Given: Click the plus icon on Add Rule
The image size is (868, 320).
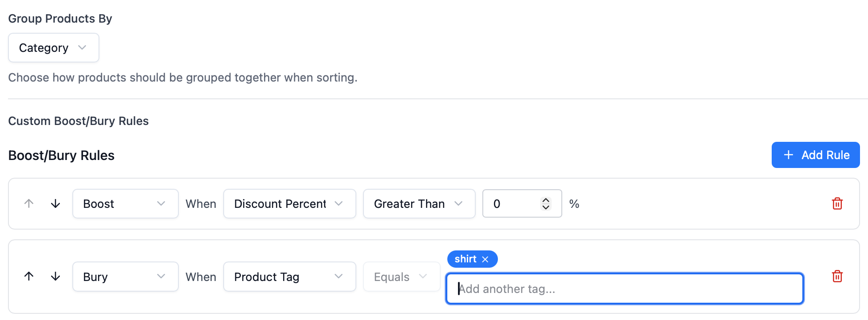Looking at the screenshot, I should (x=788, y=155).
